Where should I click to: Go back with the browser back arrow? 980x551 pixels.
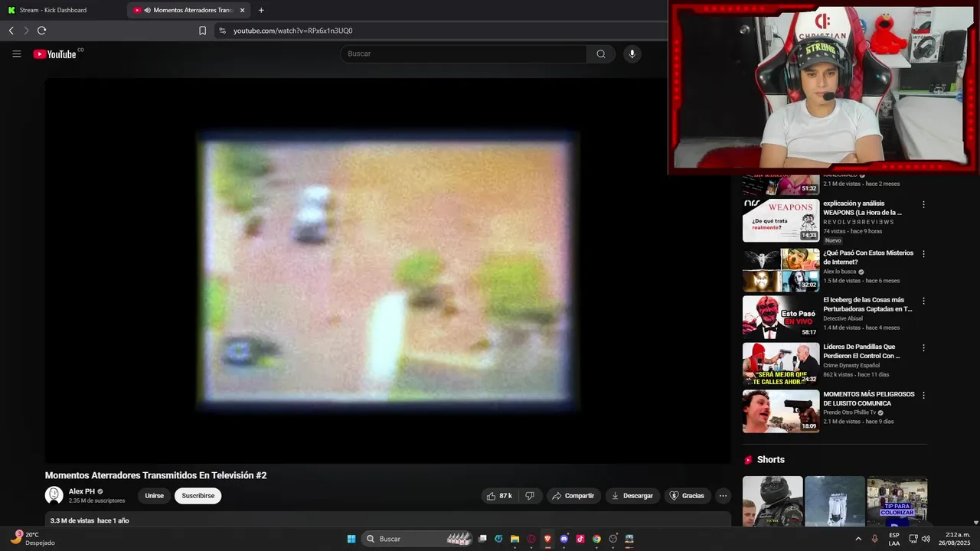(11, 31)
